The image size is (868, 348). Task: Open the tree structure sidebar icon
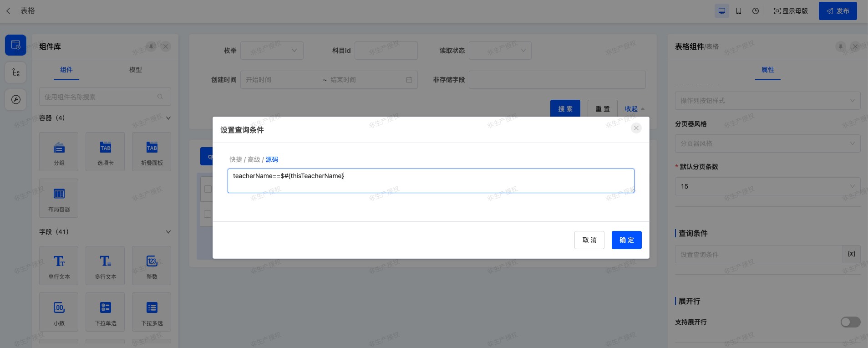pos(15,72)
